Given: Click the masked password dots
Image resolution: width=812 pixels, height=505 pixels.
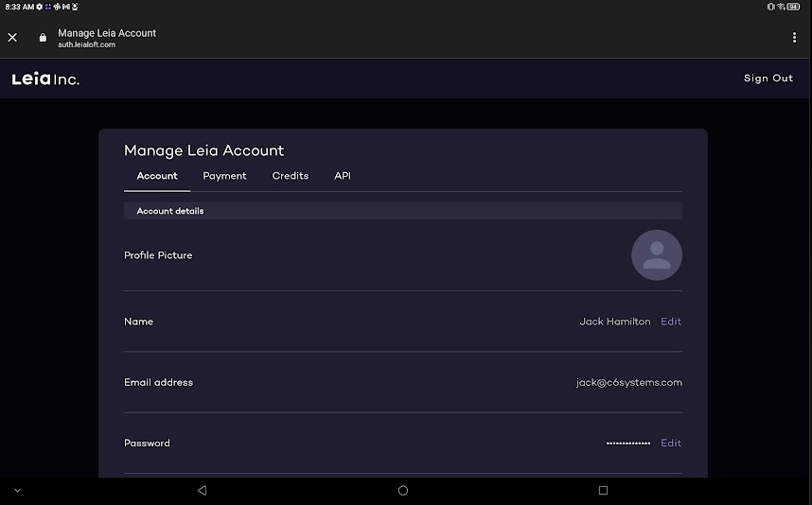Looking at the screenshot, I should point(628,443).
